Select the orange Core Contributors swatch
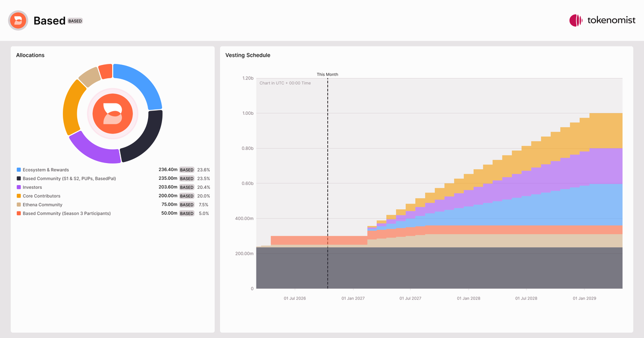The image size is (644, 338). tap(19, 196)
